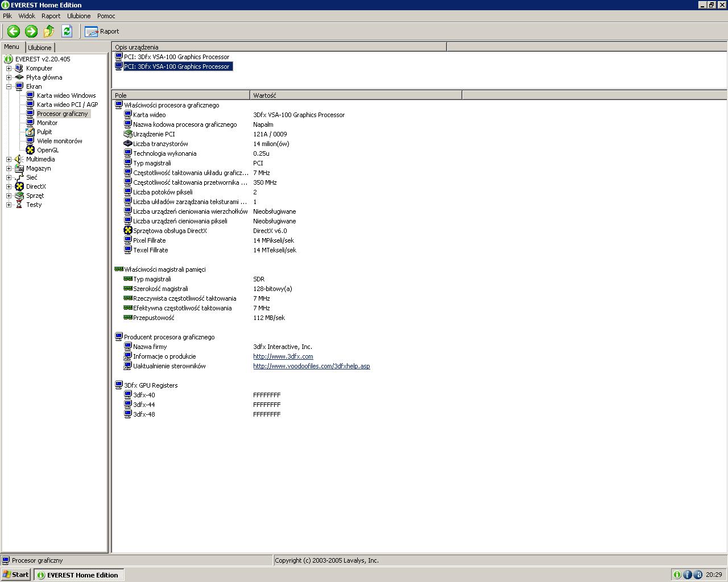Select Wiele monitorów tree item
The height and width of the screenshot is (582, 728).
point(59,141)
